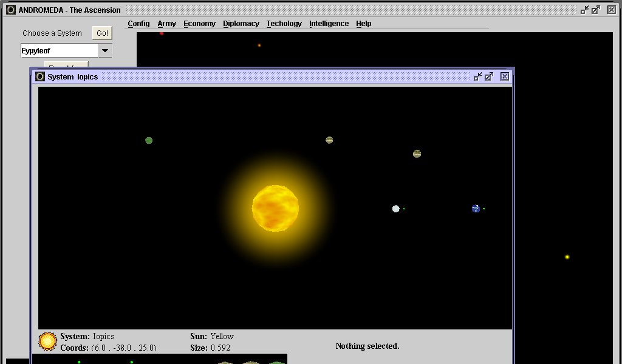622x364 pixels.
Task: Open the Army menu
Action: tap(166, 24)
